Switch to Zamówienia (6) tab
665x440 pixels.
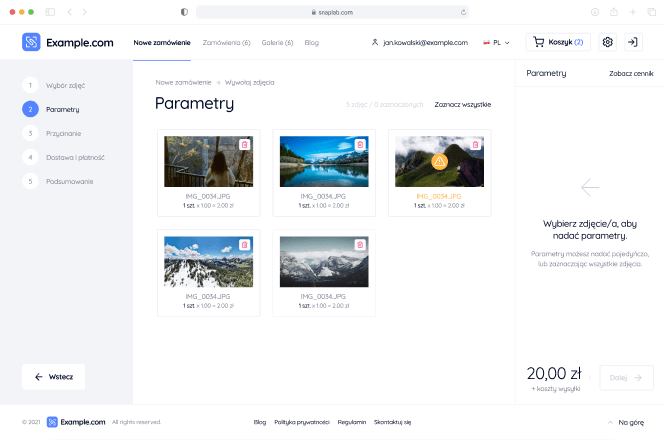click(226, 43)
